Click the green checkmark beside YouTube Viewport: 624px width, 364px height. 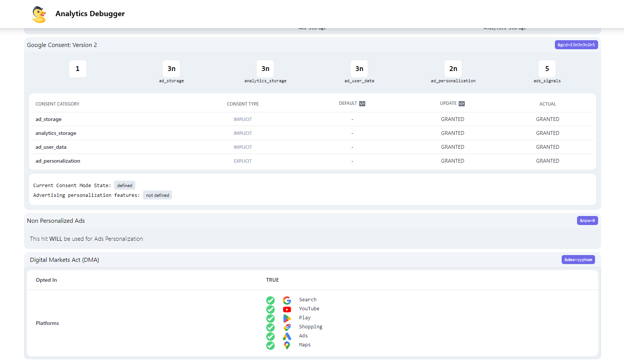[270, 309]
